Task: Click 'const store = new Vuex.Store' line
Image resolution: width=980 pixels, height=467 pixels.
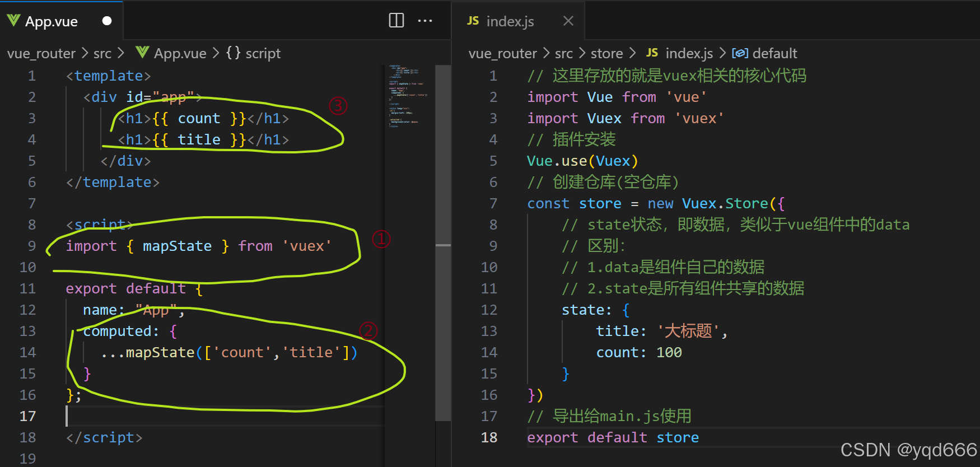Action: point(656,203)
